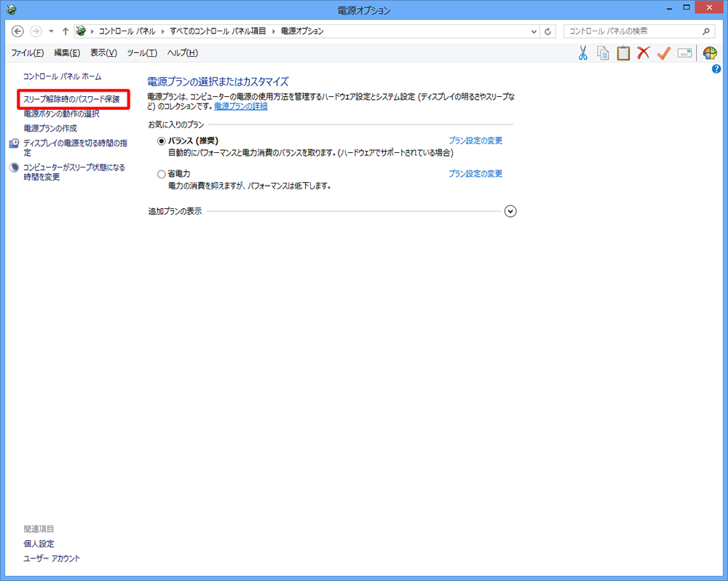Refresh the Control Panel page
Image resolution: width=728 pixels, height=581 pixels.
tap(548, 31)
